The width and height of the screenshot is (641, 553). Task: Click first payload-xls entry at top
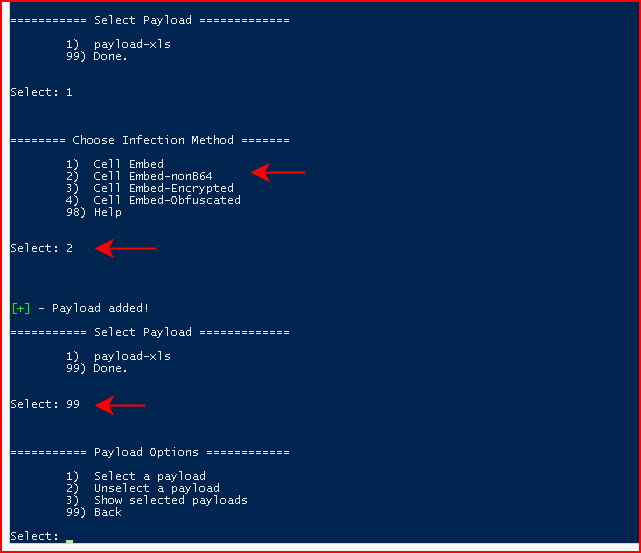click(118, 44)
